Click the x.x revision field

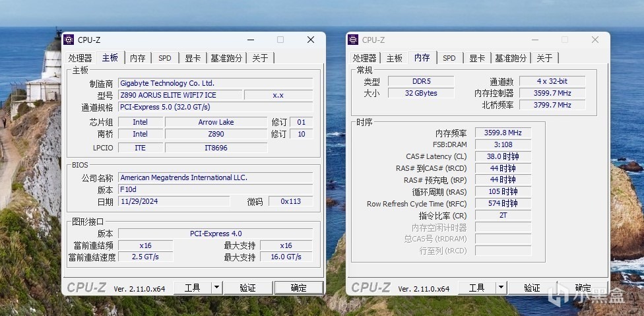(x=278, y=95)
